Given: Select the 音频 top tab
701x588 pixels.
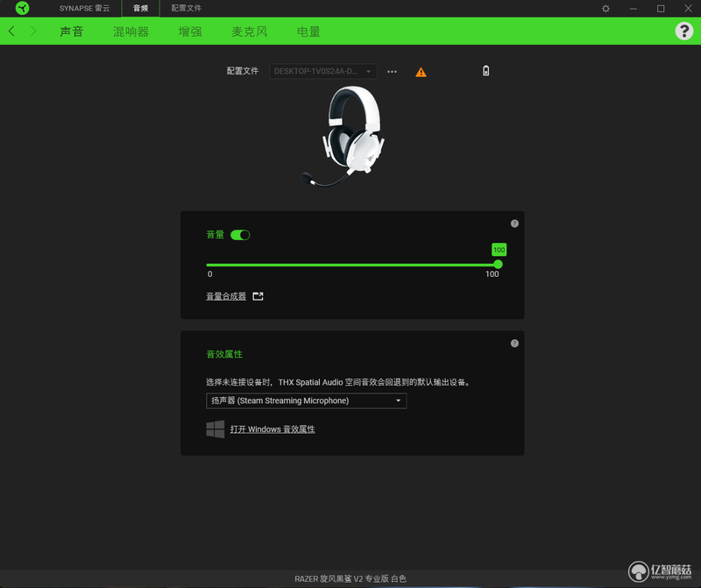Looking at the screenshot, I should click(140, 8).
